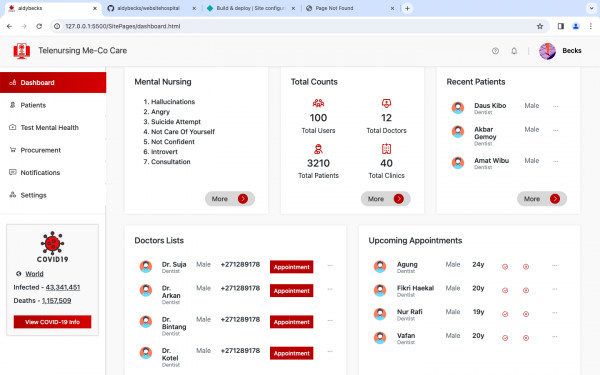This screenshot has width=600, height=375.
Task: Open options dots for Dr. Bintang row
Action: [330, 320]
